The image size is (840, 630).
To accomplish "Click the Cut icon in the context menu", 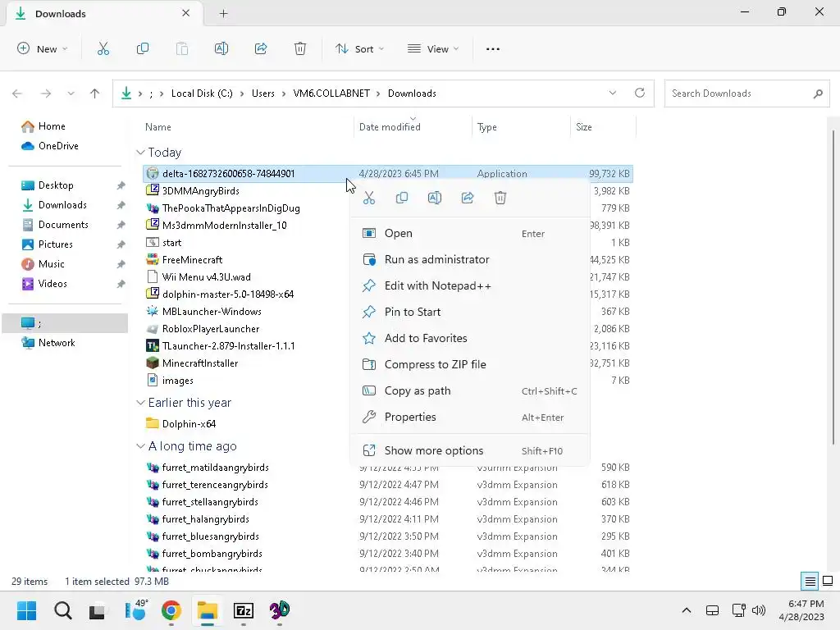I will point(369,198).
